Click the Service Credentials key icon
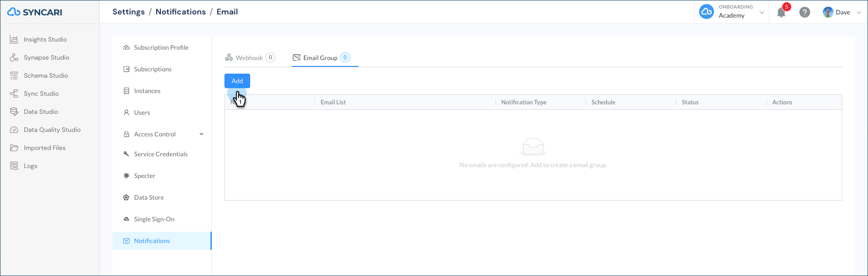 (x=126, y=154)
